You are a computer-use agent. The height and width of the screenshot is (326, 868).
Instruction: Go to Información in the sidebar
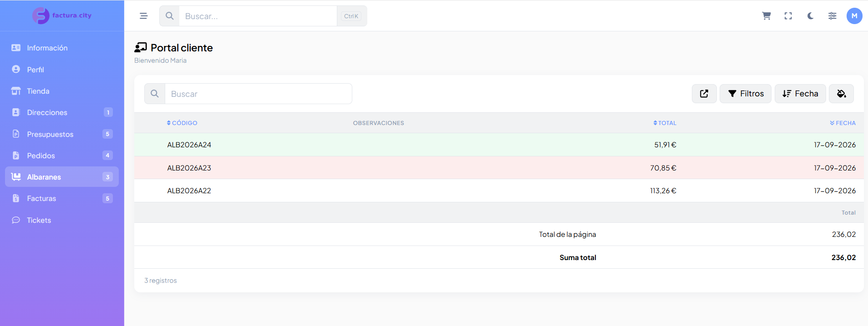pos(62,48)
